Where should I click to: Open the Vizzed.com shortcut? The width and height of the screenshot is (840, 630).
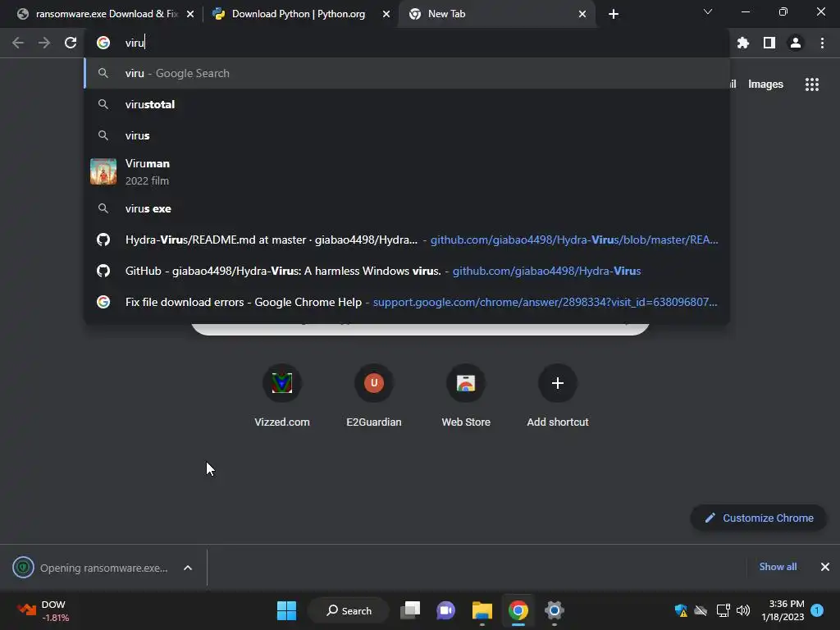(282, 395)
